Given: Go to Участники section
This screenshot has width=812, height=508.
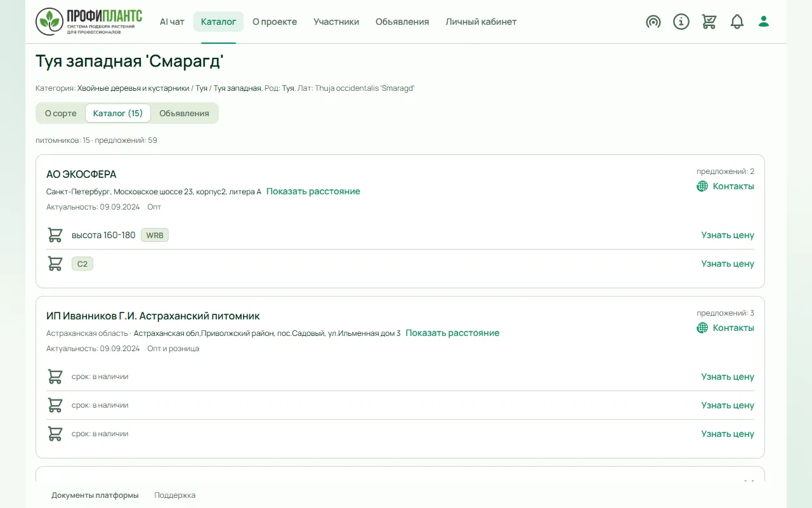Looking at the screenshot, I should pyautogui.click(x=336, y=22).
